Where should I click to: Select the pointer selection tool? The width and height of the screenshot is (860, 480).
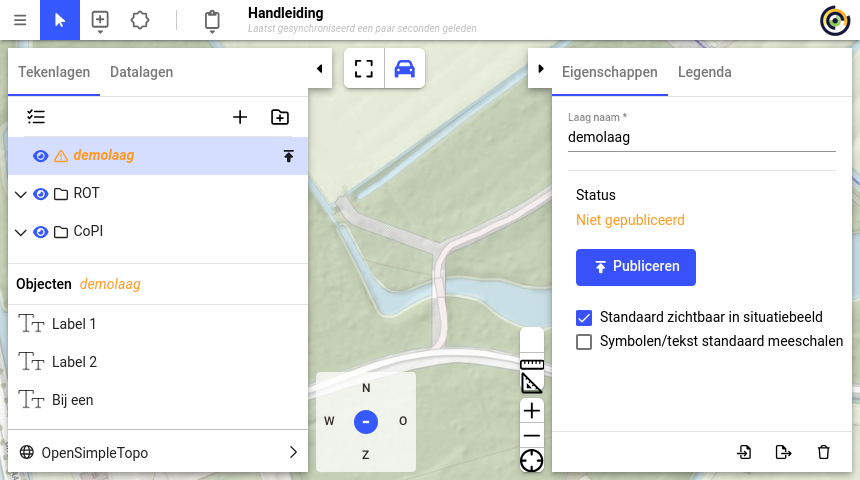coord(60,20)
